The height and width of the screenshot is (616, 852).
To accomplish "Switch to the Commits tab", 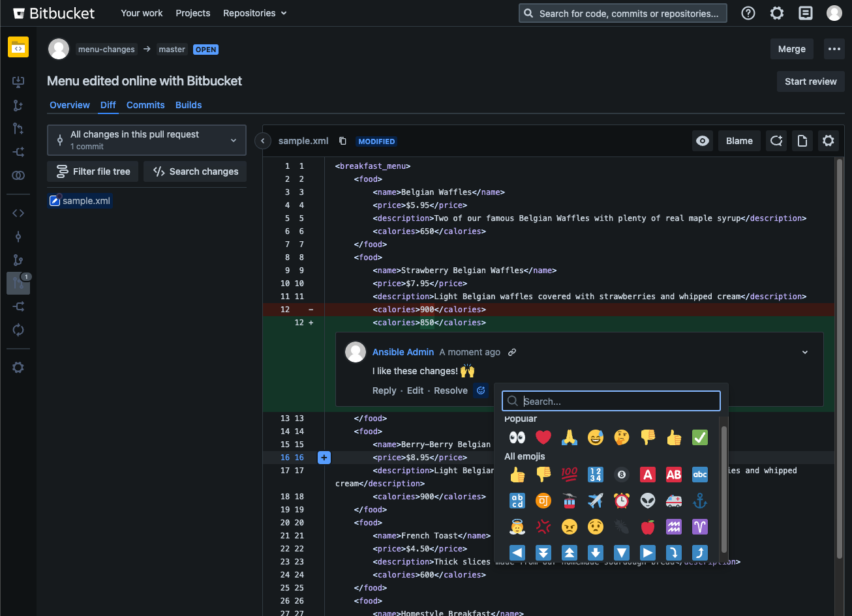I will coord(145,105).
